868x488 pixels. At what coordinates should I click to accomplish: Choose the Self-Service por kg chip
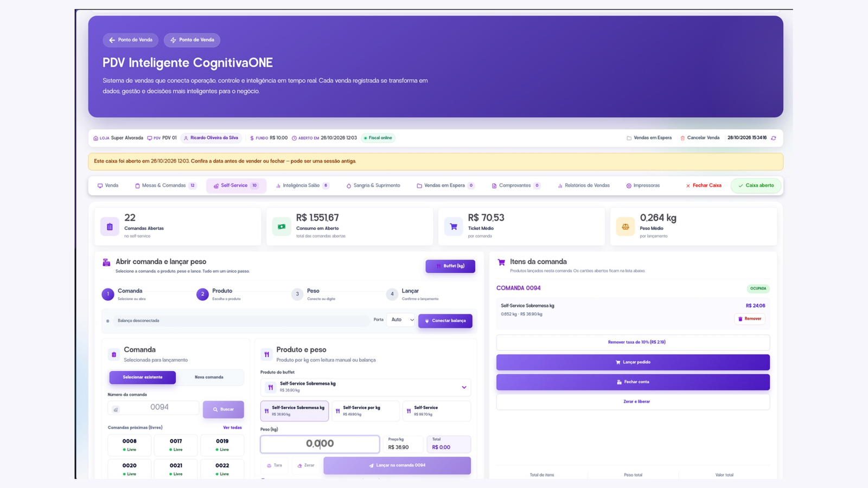click(x=366, y=411)
